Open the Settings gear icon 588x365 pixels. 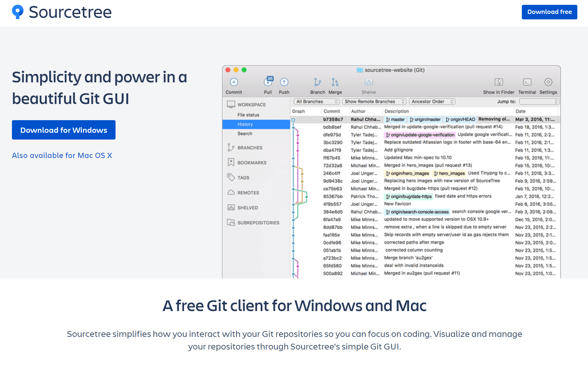[548, 82]
